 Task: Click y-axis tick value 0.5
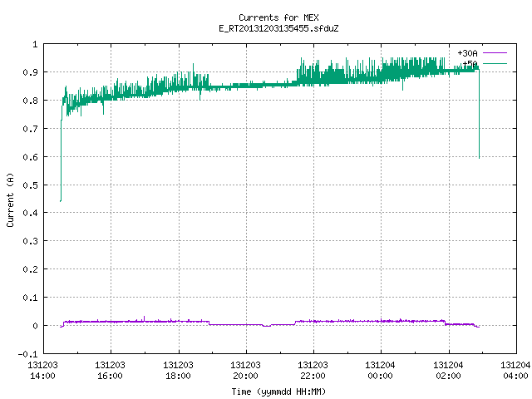coord(30,185)
